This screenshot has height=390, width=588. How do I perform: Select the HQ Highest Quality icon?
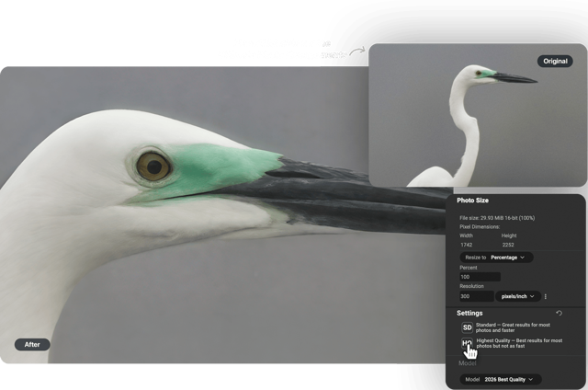467,344
